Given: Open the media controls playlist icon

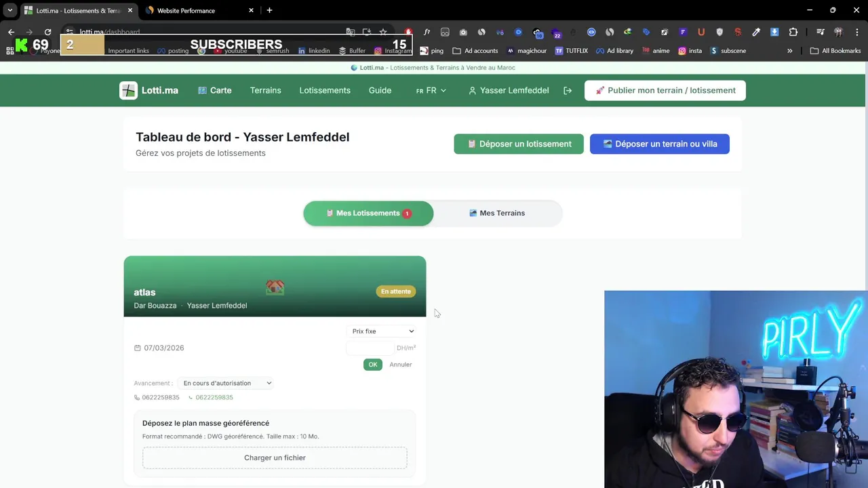Looking at the screenshot, I should click(821, 32).
